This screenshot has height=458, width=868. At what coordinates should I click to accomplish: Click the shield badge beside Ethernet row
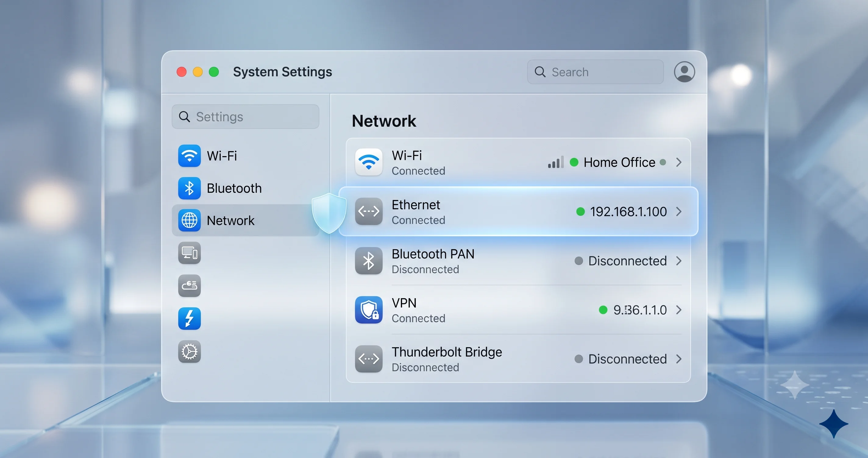[x=329, y=213]
